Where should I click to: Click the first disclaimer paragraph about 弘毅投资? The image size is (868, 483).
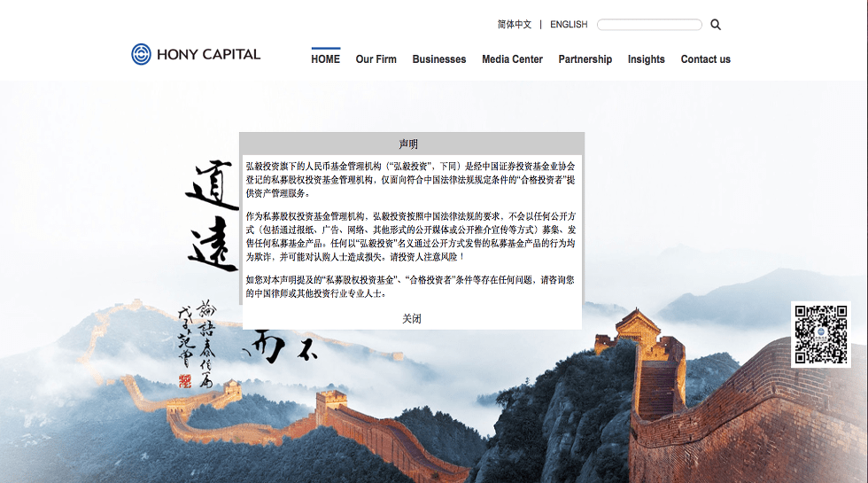pyautogui.click(x=410, y=179)
